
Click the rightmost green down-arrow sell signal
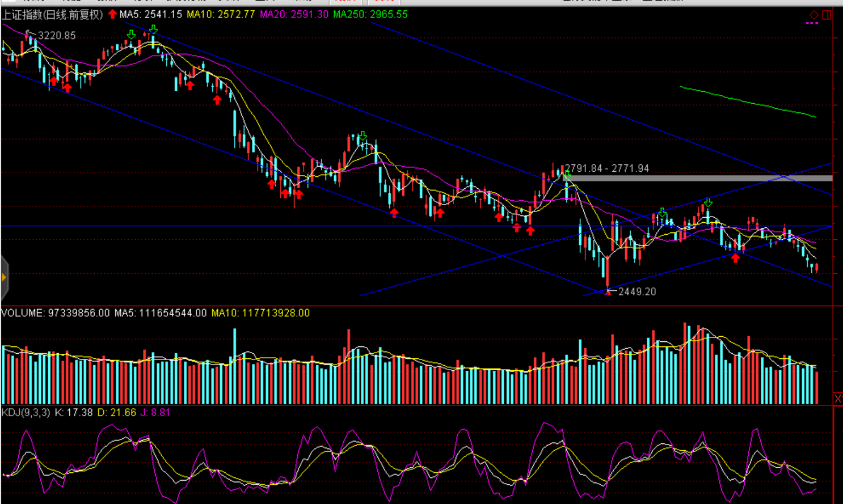[708, 202]
